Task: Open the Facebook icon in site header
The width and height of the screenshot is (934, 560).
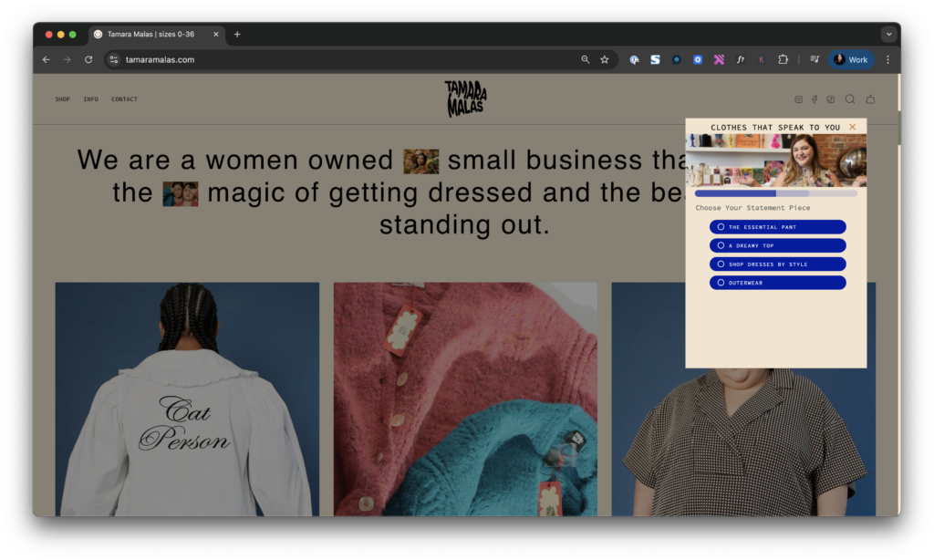Action: point(815,99)
